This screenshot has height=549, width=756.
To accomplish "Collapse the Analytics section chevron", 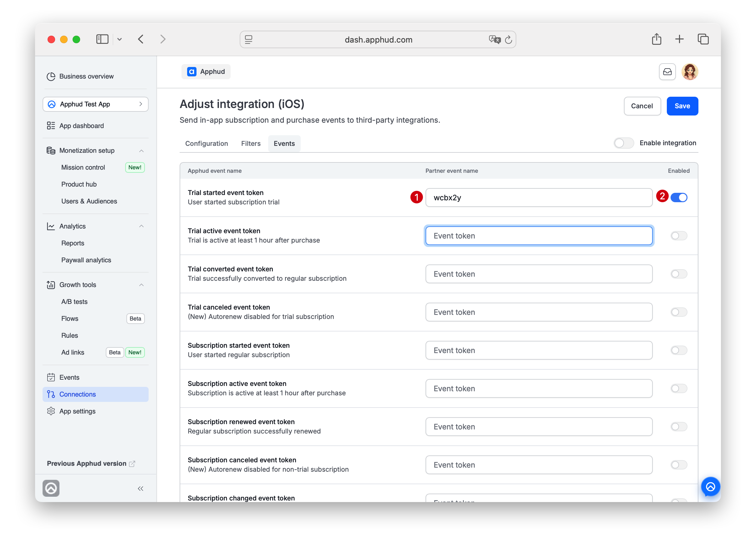I will coord(141,226).
